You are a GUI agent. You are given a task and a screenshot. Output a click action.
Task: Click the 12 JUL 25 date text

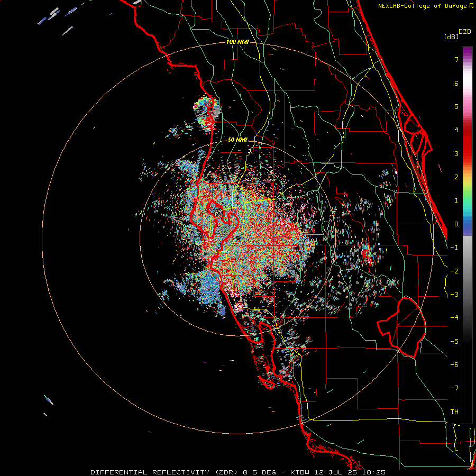336,472
